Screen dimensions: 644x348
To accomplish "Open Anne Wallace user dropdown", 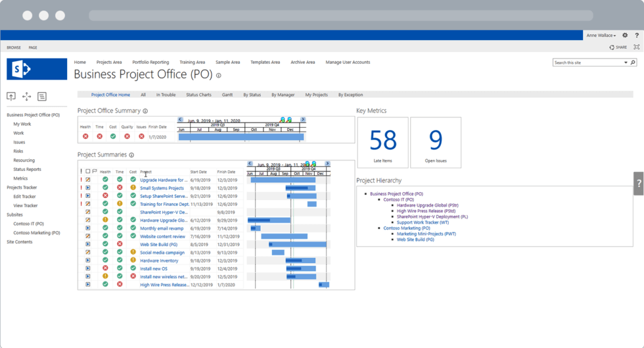I will [601, 36].
